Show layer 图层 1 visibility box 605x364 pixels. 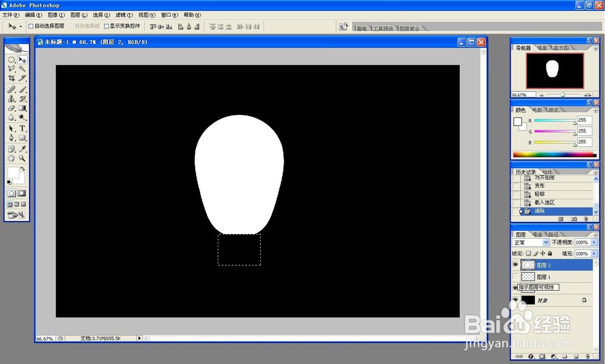click(x=515, y=276)
